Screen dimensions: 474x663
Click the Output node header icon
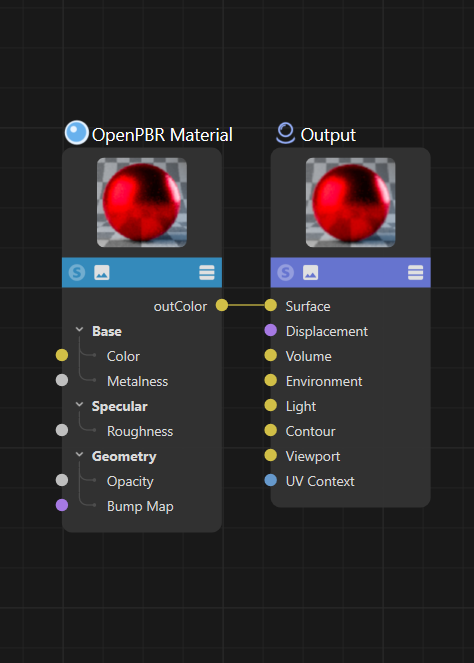point(285,133)
